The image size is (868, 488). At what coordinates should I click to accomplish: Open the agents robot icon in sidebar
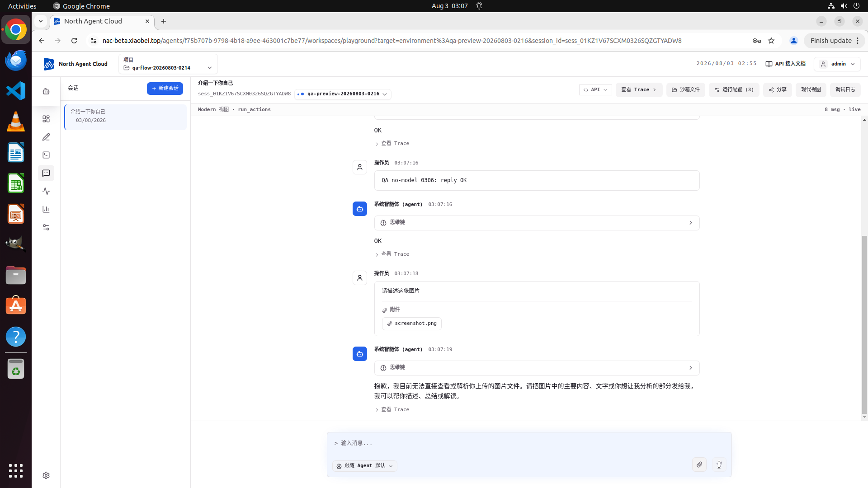point(46,91)
